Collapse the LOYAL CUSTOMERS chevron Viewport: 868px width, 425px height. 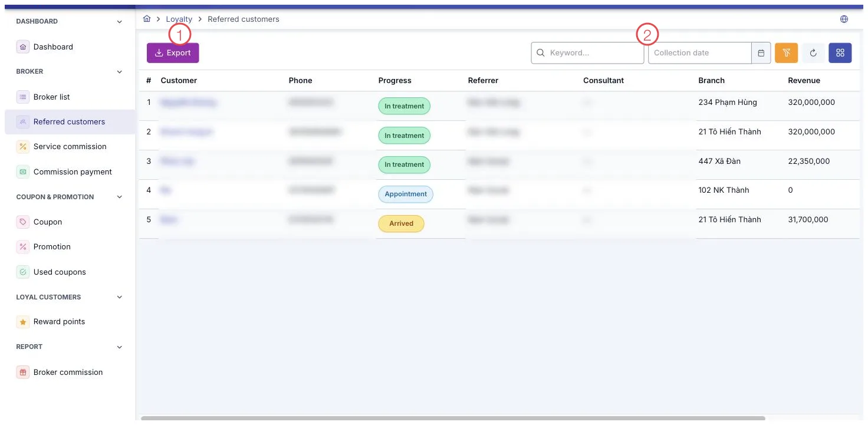coord(120,297)
